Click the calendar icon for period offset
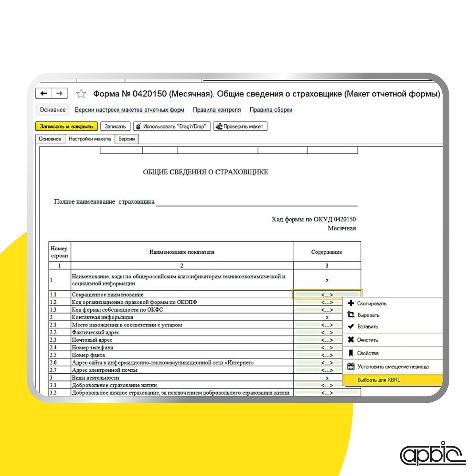Viewport: 476px width, 476px height. tap(351, 366)
